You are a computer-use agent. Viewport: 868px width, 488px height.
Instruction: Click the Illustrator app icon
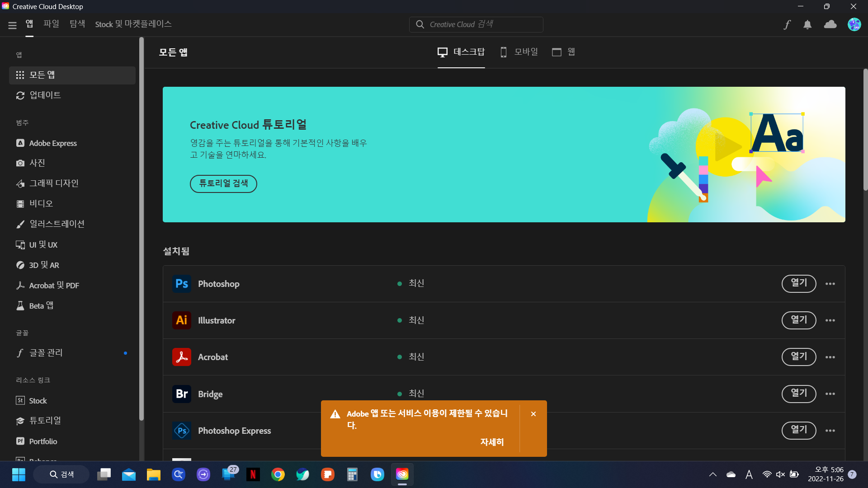pyautogui.click(x=181, y=320)
